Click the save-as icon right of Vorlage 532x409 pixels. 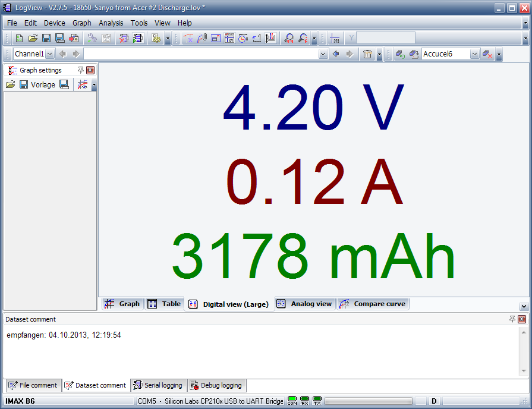pos(64,84)
